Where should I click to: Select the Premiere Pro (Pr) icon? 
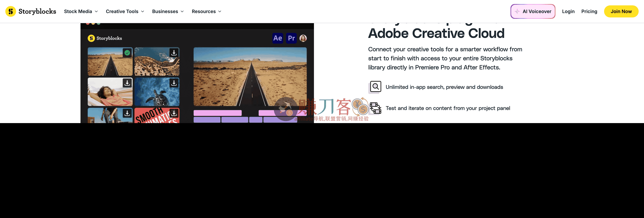(291, 38)
